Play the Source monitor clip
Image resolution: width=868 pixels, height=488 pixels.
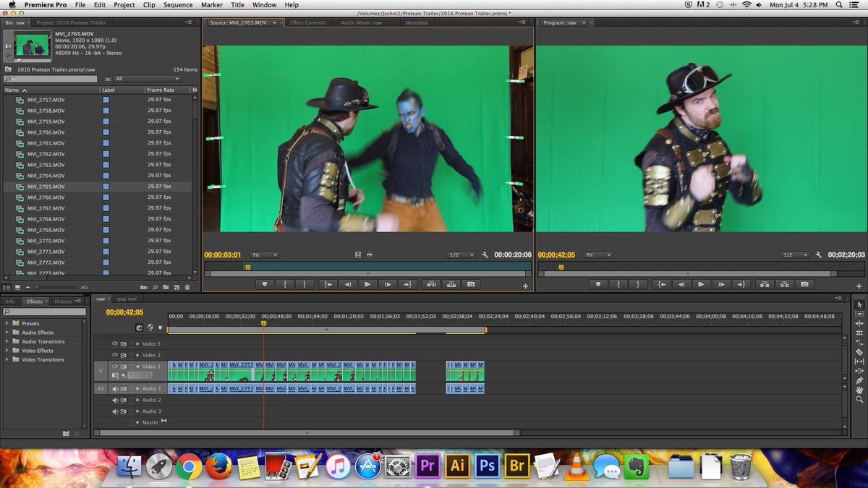pos(367,284)
